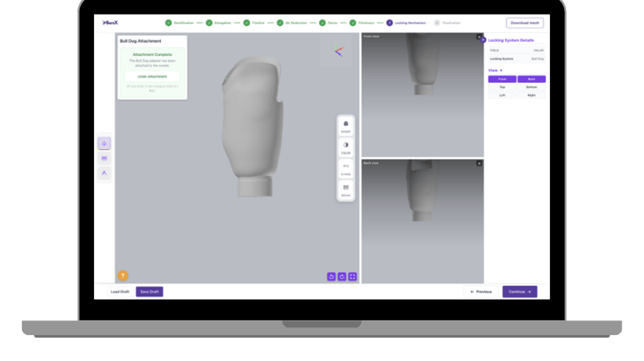Click Undo attachment button

pos(152,77)
